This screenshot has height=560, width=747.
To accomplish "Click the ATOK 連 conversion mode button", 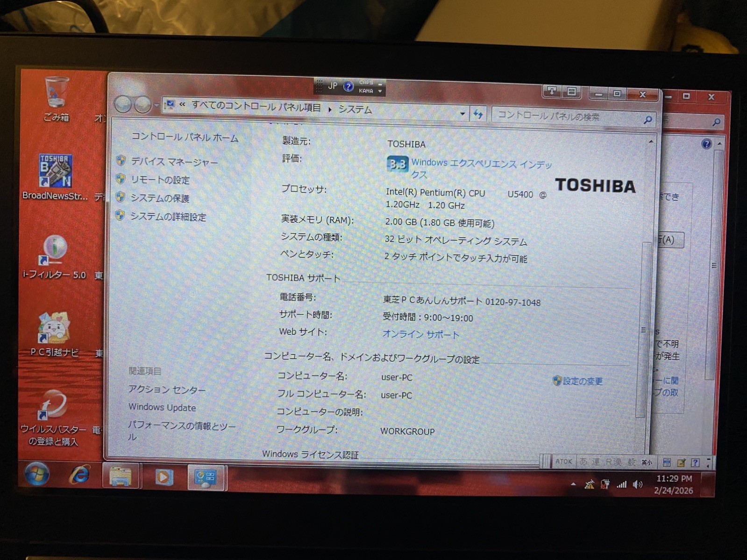I will tap(596, 461).
